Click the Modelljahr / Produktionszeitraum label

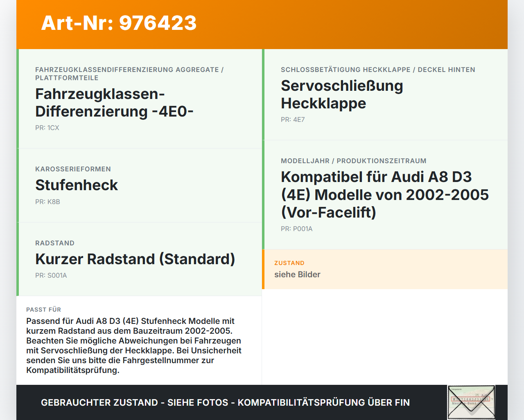click(353, 161)
